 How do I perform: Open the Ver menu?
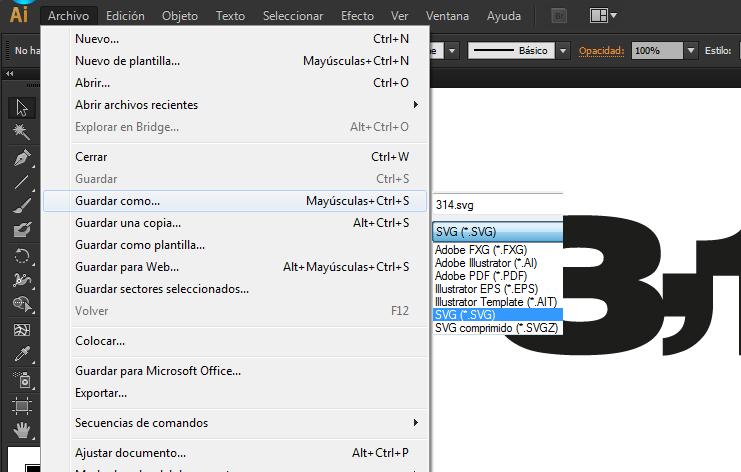399,16
